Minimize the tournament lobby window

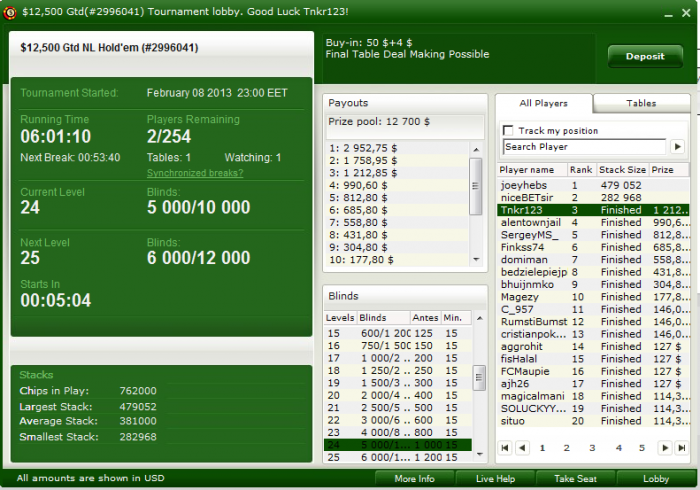668,13
